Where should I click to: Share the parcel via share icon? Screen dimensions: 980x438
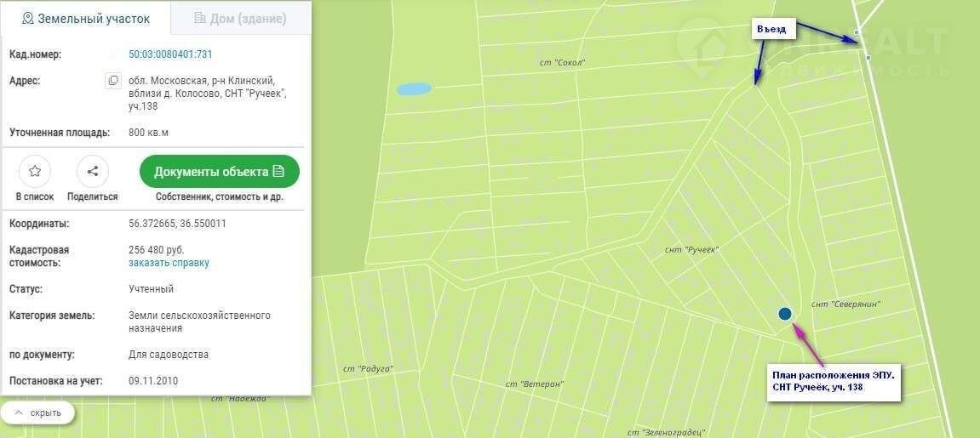point(93,171)
